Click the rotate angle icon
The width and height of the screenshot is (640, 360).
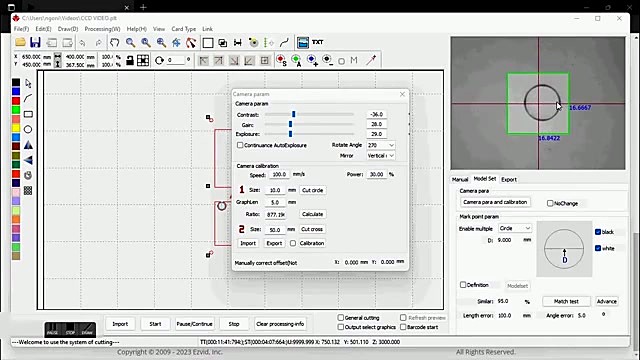tap(159, 60)
